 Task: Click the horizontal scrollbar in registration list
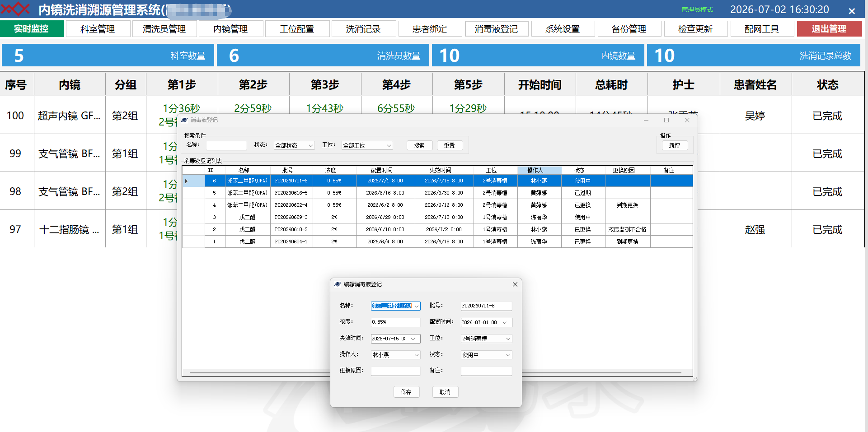click(436, 373)
